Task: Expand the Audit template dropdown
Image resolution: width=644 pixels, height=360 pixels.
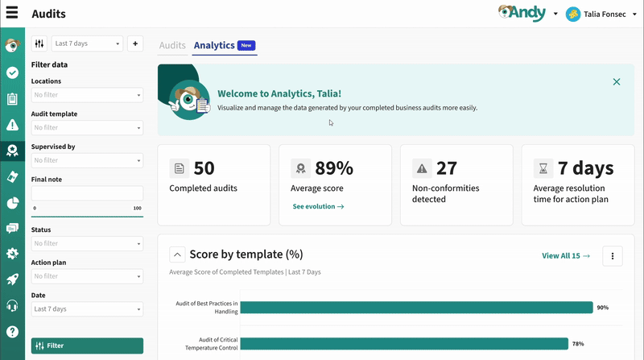Action: pyautogui.click(x=87, y=127)
